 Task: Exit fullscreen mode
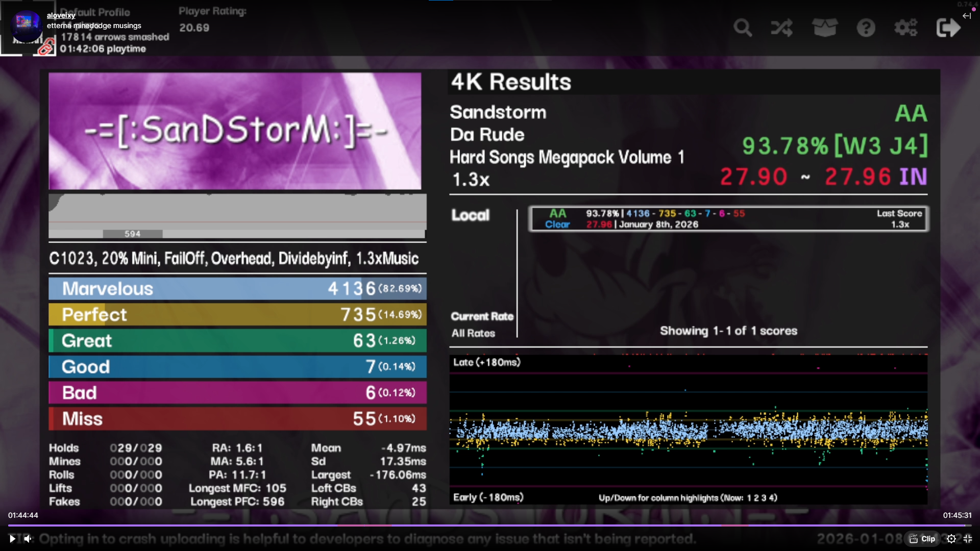click(x=968, y=539)
